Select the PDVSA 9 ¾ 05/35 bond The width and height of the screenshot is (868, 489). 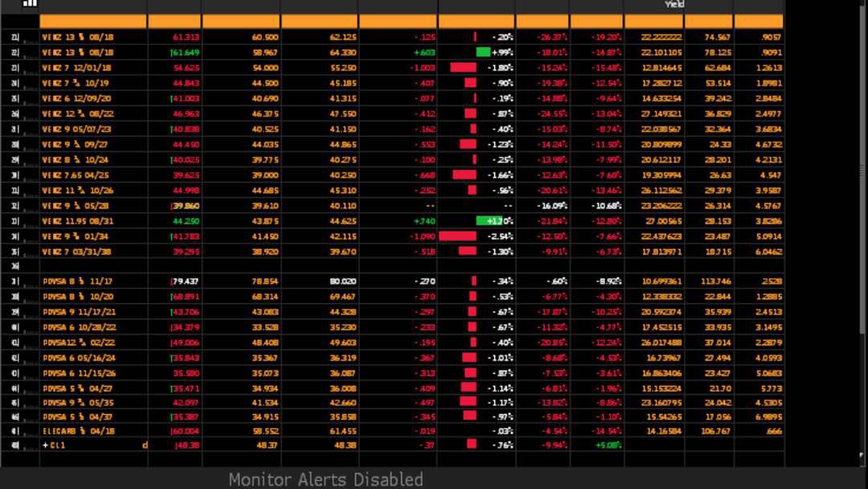pyautogui.click(x=79, y=403)
